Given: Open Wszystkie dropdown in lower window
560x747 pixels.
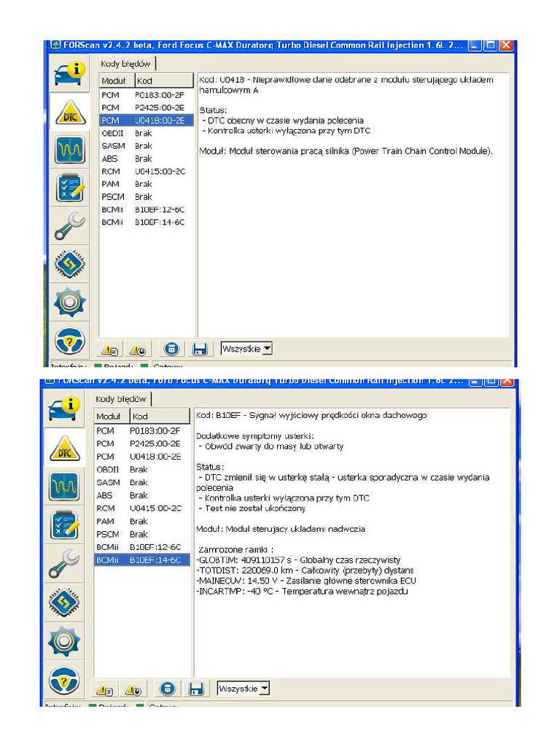Looking at the screenshot, I should (244, 689).
